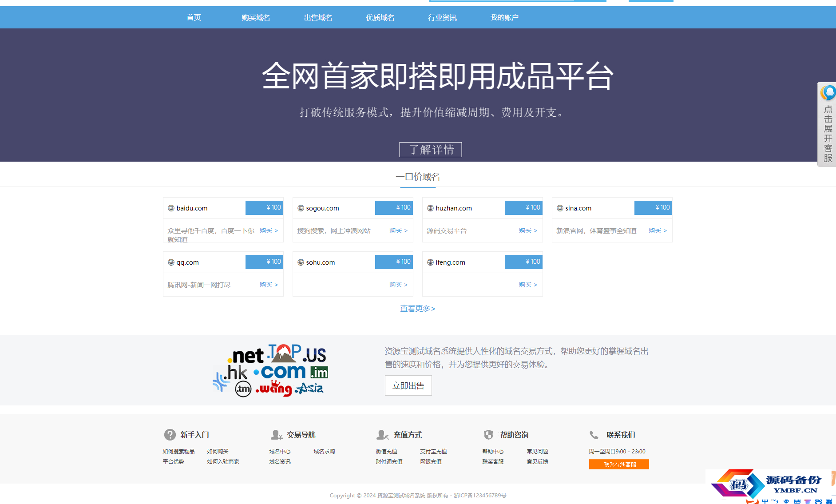The image size is (836, 504).
Task: Click the domain extensions logo image
Action: point(271,370)
